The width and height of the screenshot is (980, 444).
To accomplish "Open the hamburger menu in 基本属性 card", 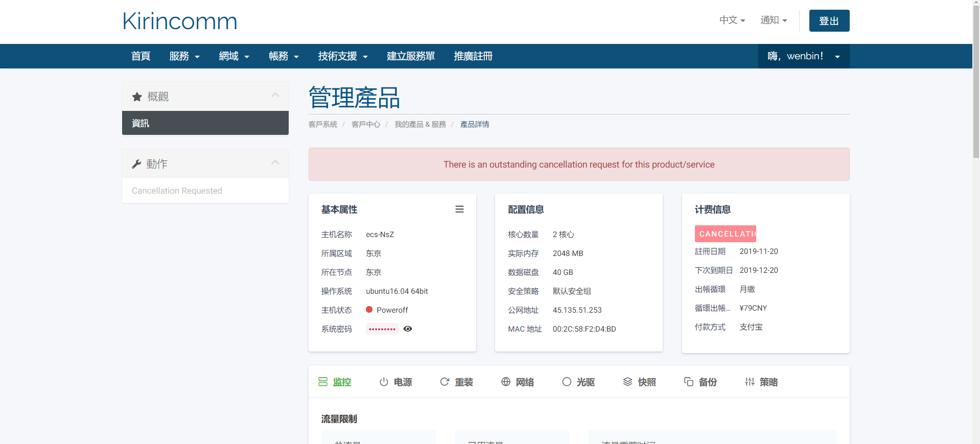I will pos(459,209).
